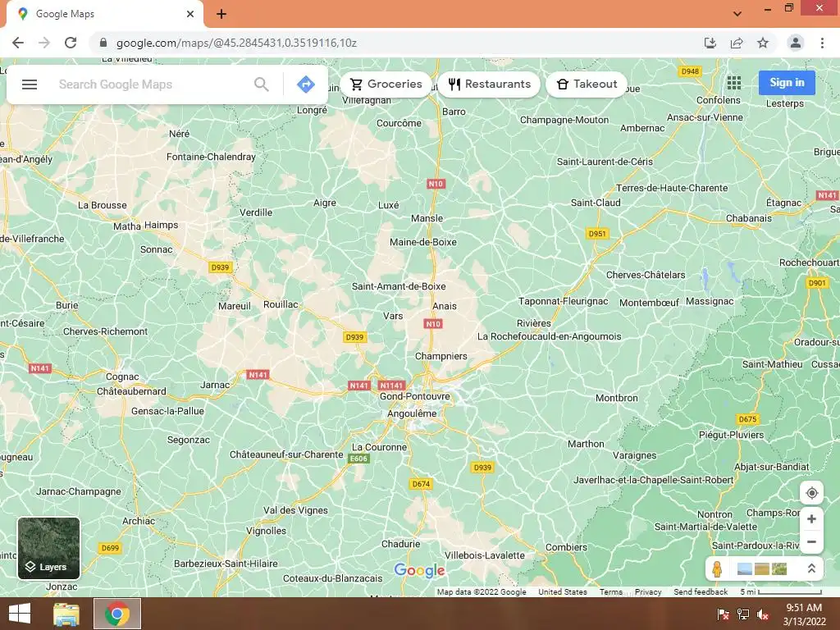Click the Châteauneuf-sur-Charente label
The height and width of the screenshot is (630, 840).
pos(286,454)
